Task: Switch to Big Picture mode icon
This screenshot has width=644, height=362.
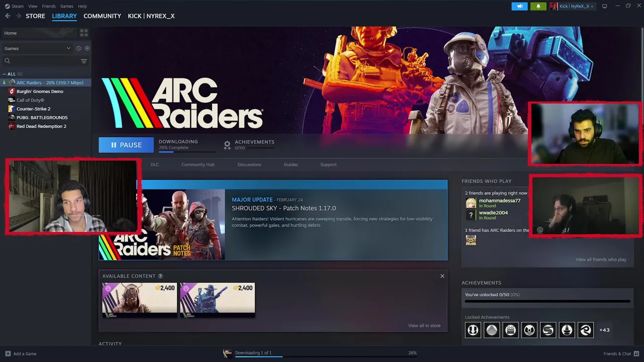Action: [x=604, y=6]
